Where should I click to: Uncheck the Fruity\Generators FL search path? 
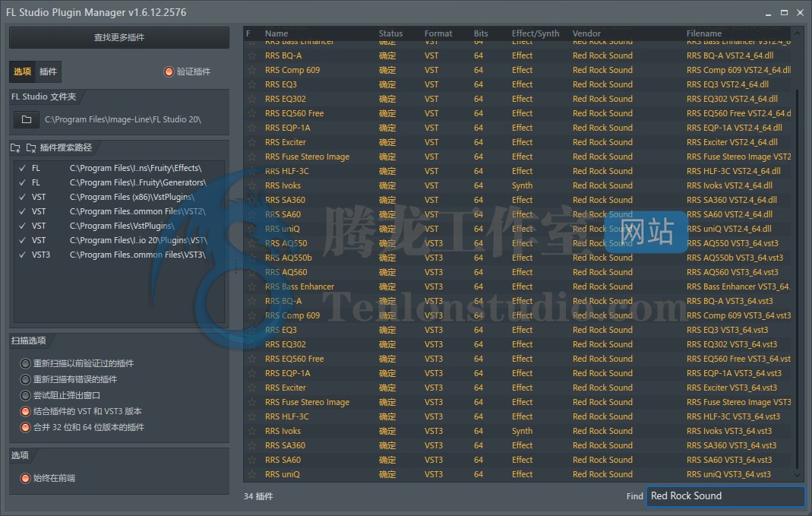click(22, 183)
